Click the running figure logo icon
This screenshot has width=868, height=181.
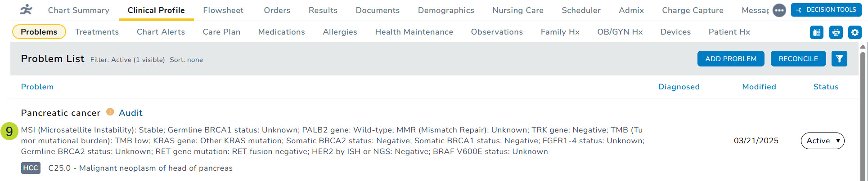pos(26,9)
